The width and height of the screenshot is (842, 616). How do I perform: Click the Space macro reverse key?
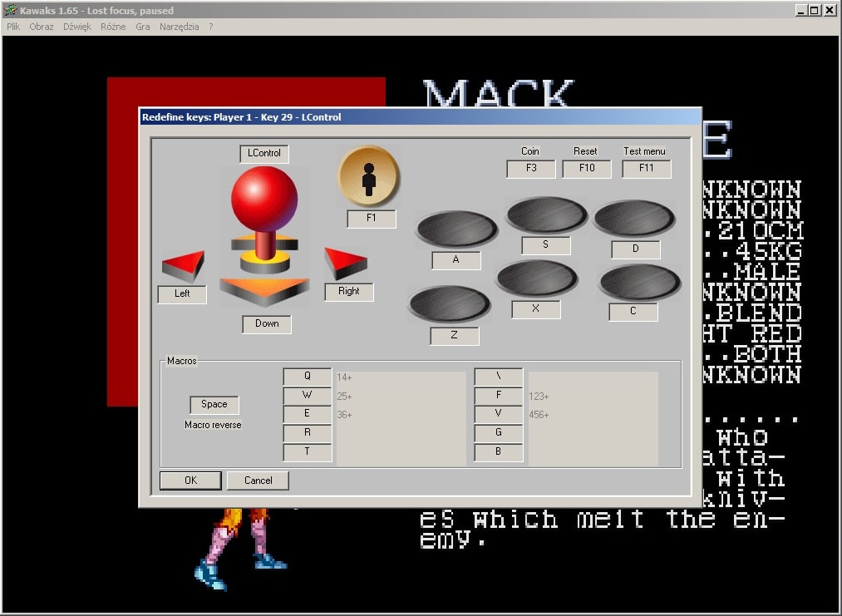(x=214, y=404)
